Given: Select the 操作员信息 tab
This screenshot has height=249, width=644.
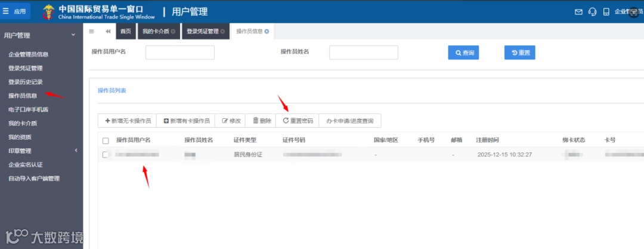Looking at the screenshot, I should click(249, 31).
